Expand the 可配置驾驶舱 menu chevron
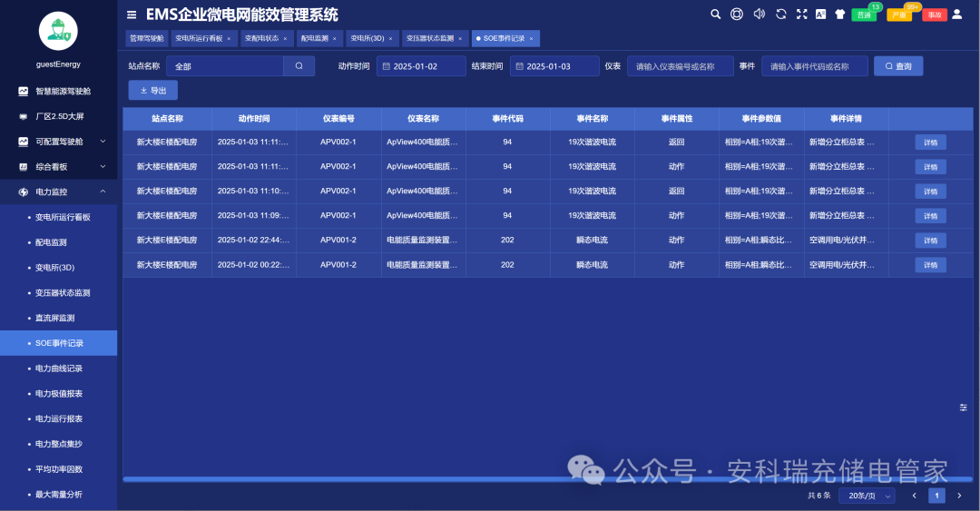The height and width of the screenshot is (511, 980). pos(103,142)
